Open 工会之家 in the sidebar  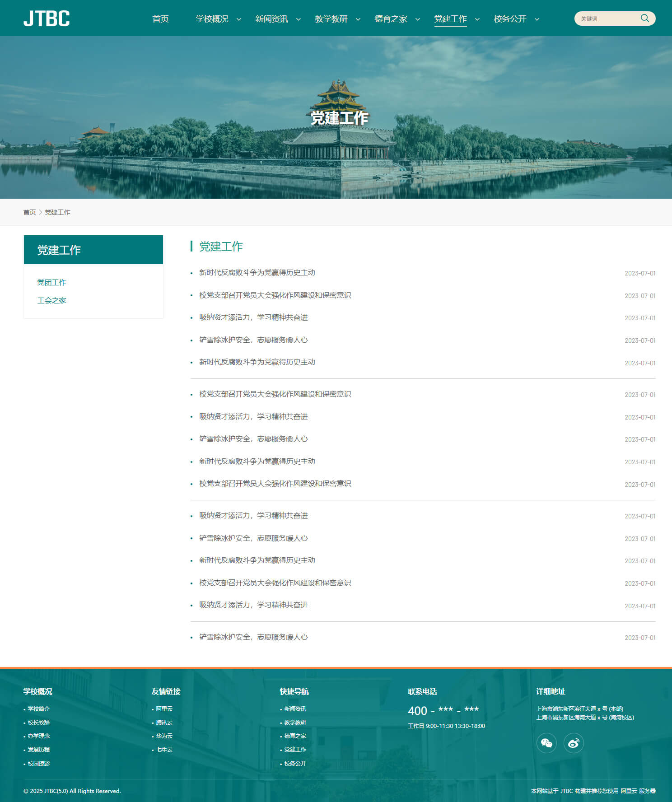pos(51,300)
